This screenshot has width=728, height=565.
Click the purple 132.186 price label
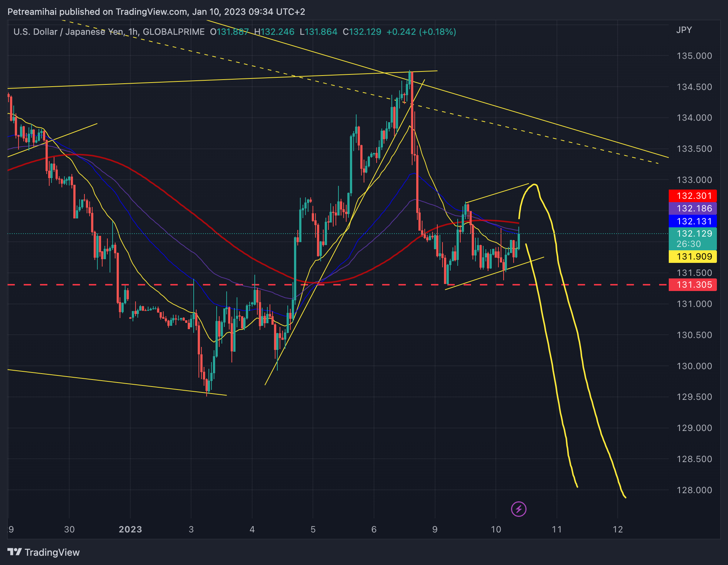pyautogui.click(x=692, y=208)
